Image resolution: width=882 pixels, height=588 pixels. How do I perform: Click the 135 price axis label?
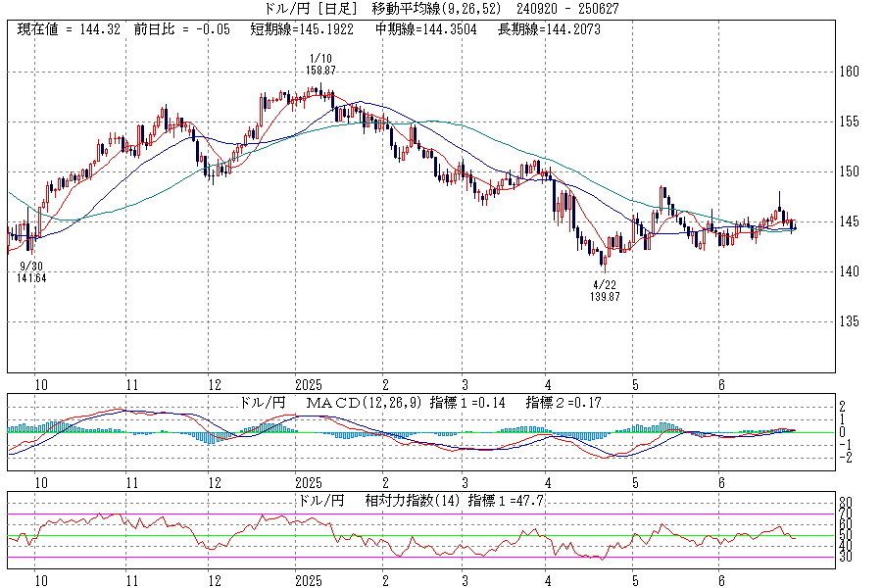[x=849, y=321]
